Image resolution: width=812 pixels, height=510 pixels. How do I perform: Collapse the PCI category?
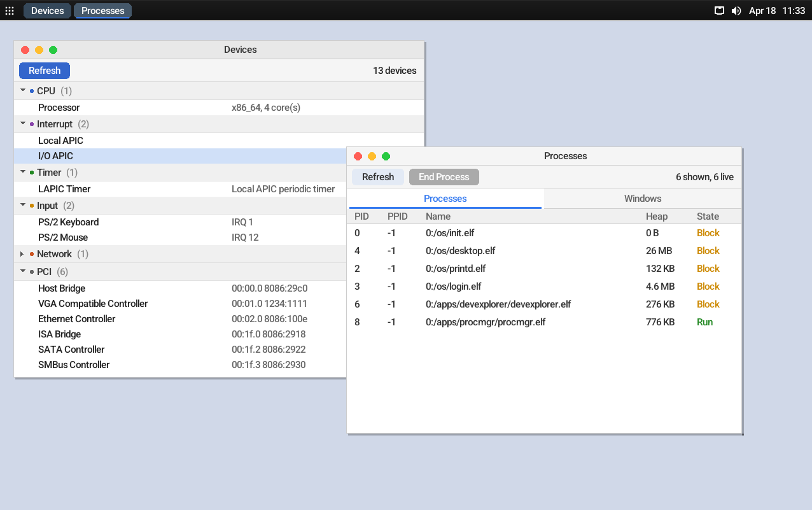click(23, 272)
